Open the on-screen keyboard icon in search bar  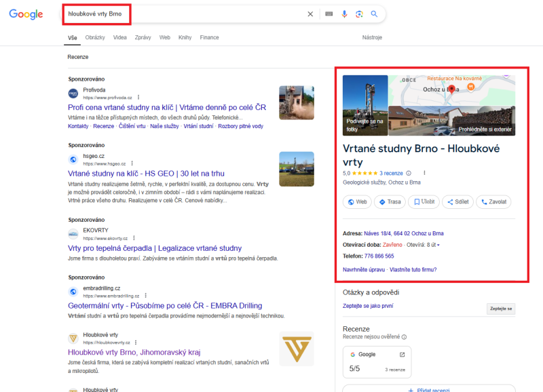click(x=329, y=14)
